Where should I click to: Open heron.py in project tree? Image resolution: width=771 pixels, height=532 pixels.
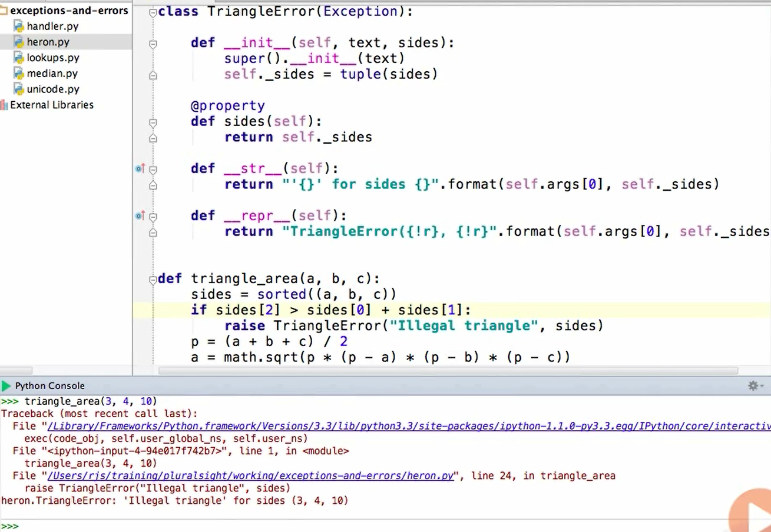[48, 42]
